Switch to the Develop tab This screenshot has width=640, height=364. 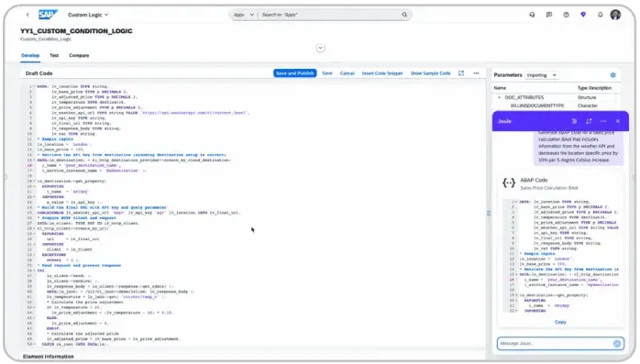(30, 56)
